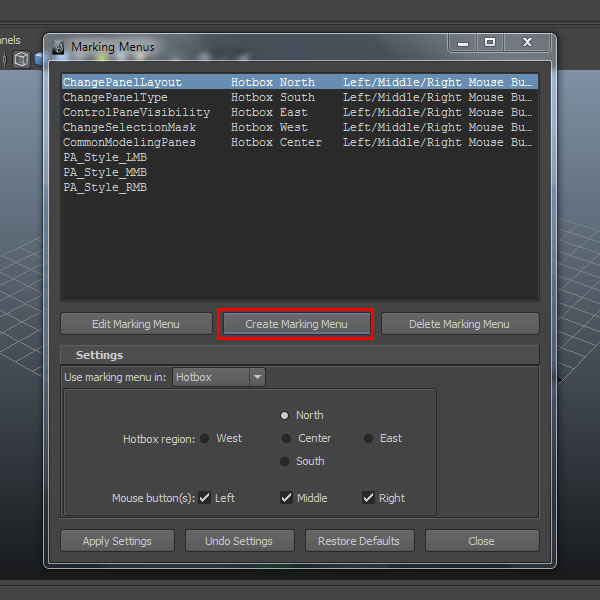Uncheck the Middle mouse button checkbox

pyautogui.click(x=286, y=498)
